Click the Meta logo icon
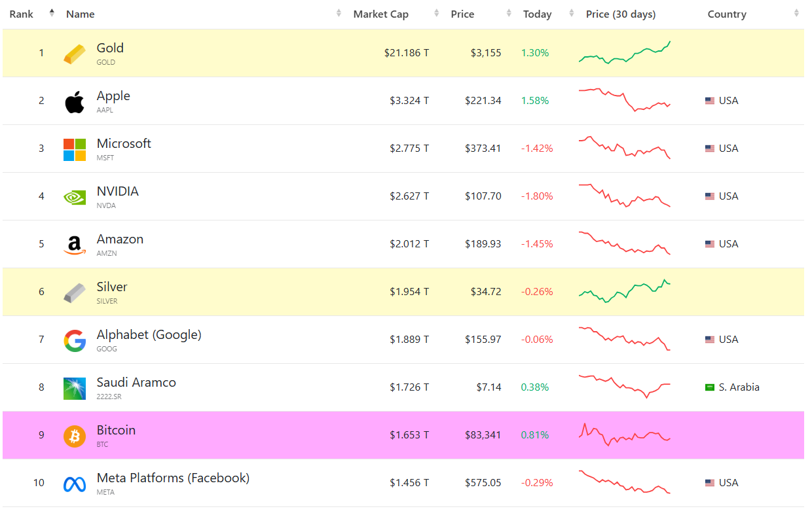The height and width of the screenshot is (513, 812). click(x=75, y=484)
